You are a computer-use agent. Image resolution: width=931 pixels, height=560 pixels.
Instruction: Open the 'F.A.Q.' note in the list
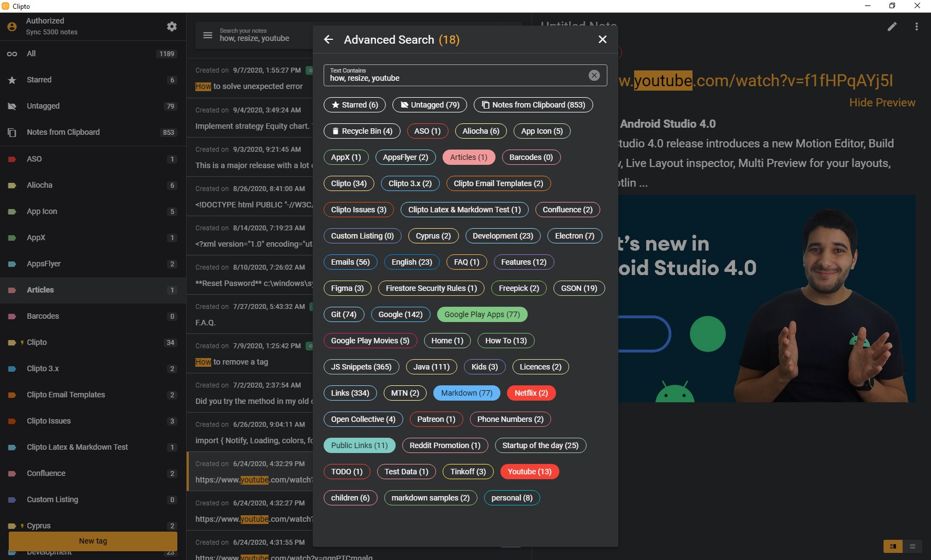(250, 314)
